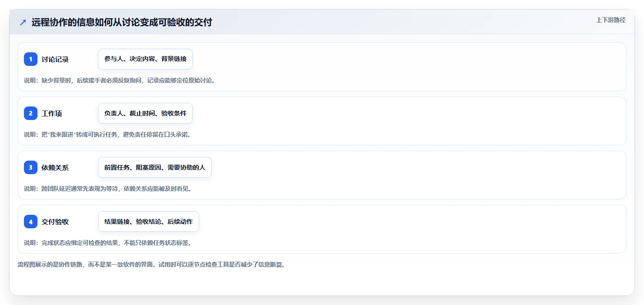The image size is (644, 305).
Task: Select the 交付验收 step title
Action: click(55, 222)
